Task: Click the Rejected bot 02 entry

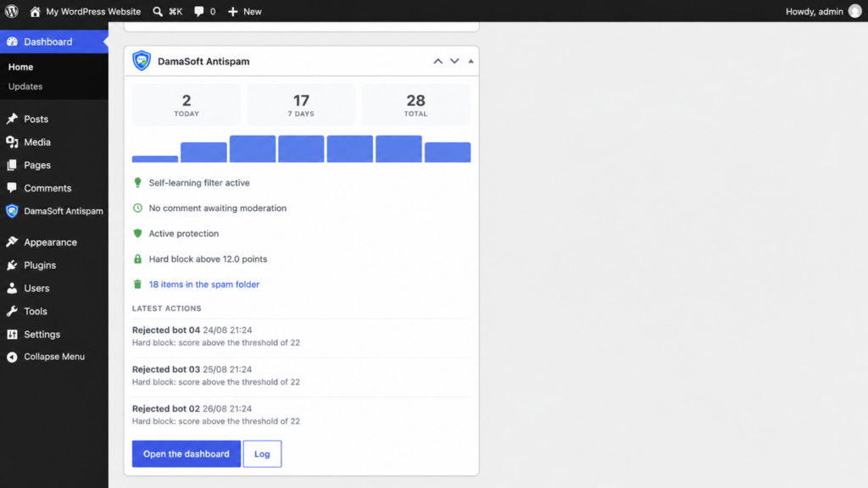Action: 301,414
